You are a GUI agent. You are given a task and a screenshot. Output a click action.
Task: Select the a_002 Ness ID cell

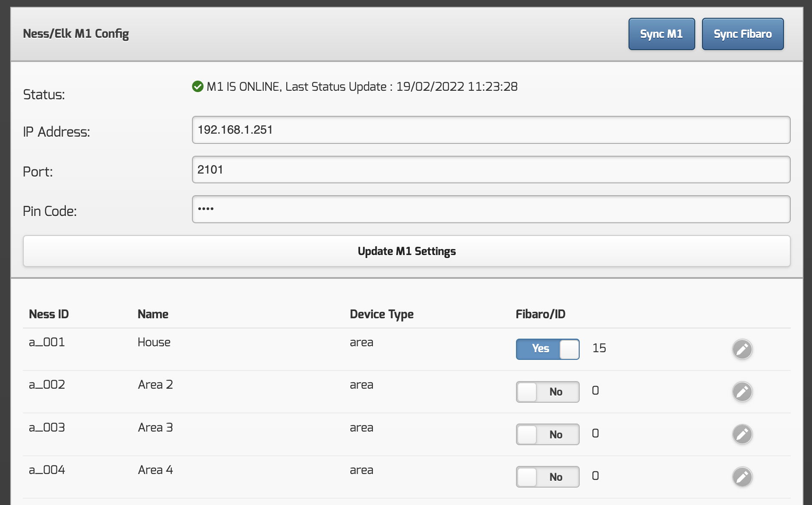(x=47, y=384)
